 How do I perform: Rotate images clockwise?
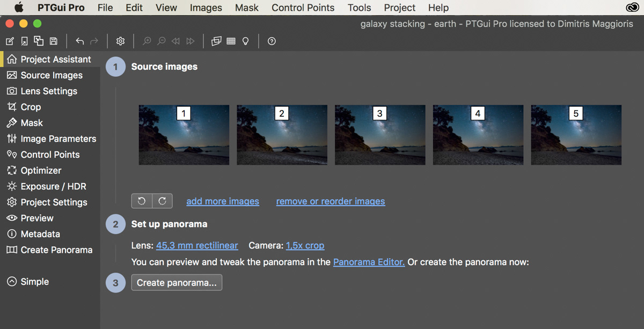[x=162, y=201]
